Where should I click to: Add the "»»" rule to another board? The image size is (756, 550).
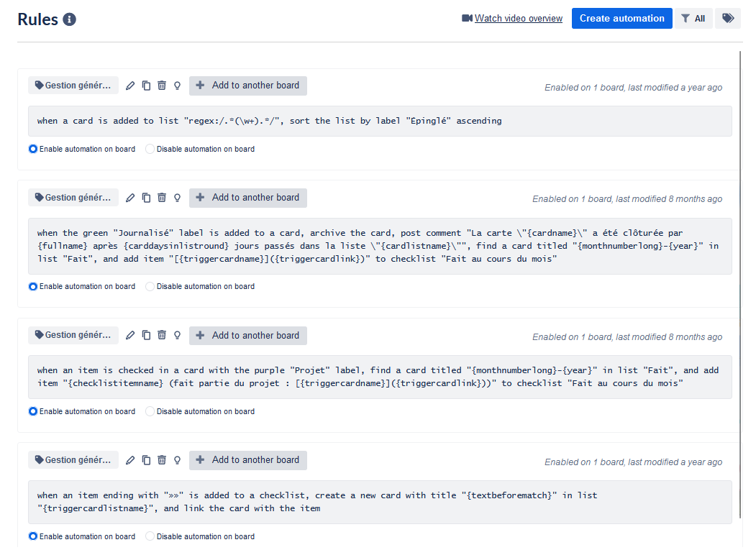pyautogui.click(x=248, y=460)
